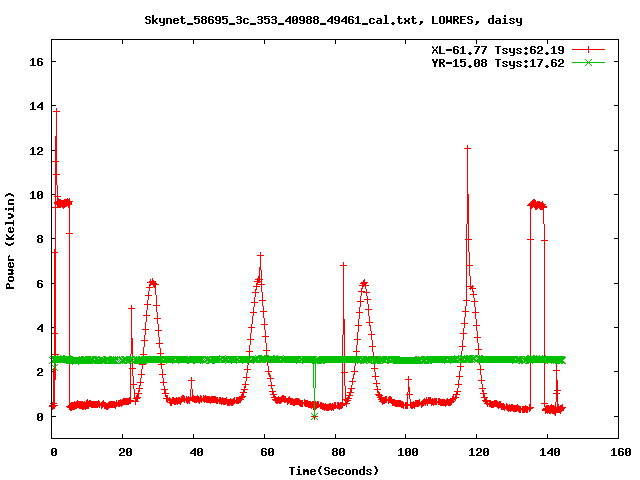Click the x-axis tick label 160
Screen dimensions: 640x480
point(620,452)
